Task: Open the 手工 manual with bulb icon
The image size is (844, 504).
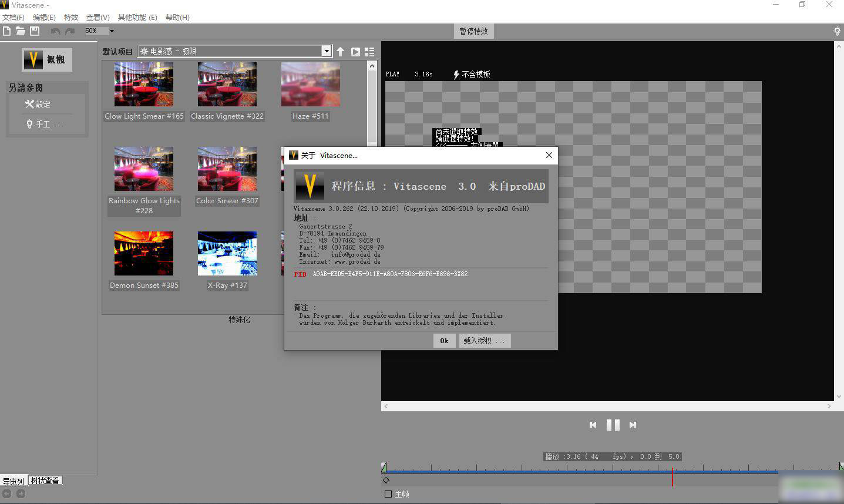Action: [x=43, y=125]
